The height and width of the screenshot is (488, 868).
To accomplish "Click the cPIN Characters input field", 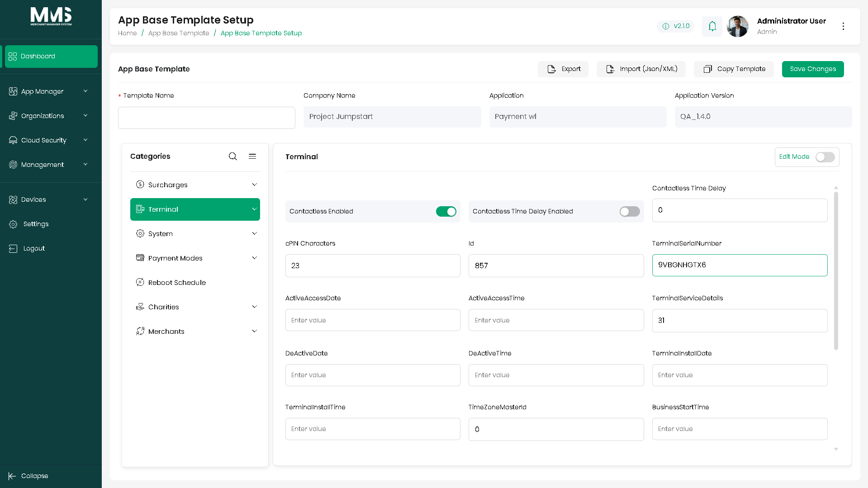I will pos(373,265).
